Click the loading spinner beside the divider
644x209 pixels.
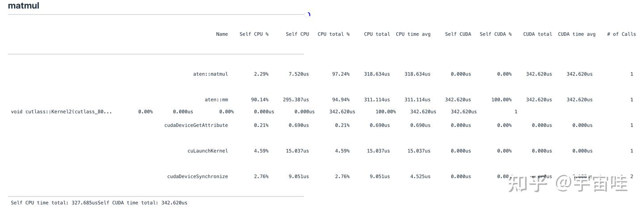tap(308, 14)
